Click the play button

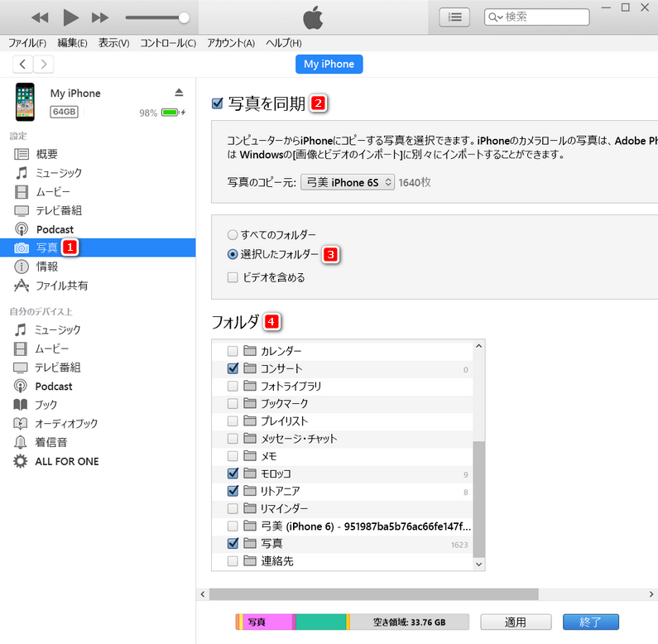pyautogui.click(x=70, y=17)
